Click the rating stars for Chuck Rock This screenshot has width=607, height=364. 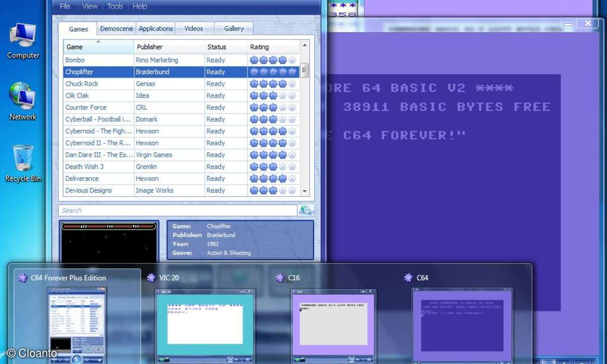coord(273,84)
